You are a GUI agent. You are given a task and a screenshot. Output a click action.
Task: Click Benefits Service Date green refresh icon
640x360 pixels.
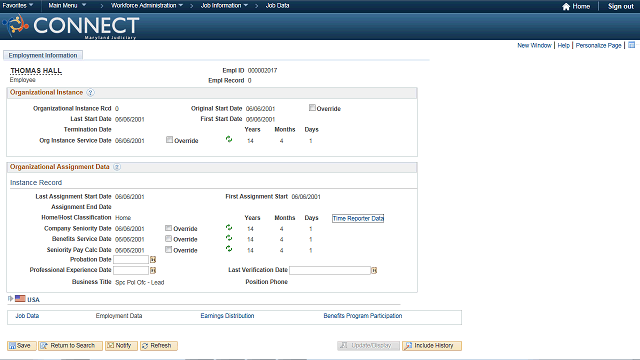click(229, 238)
